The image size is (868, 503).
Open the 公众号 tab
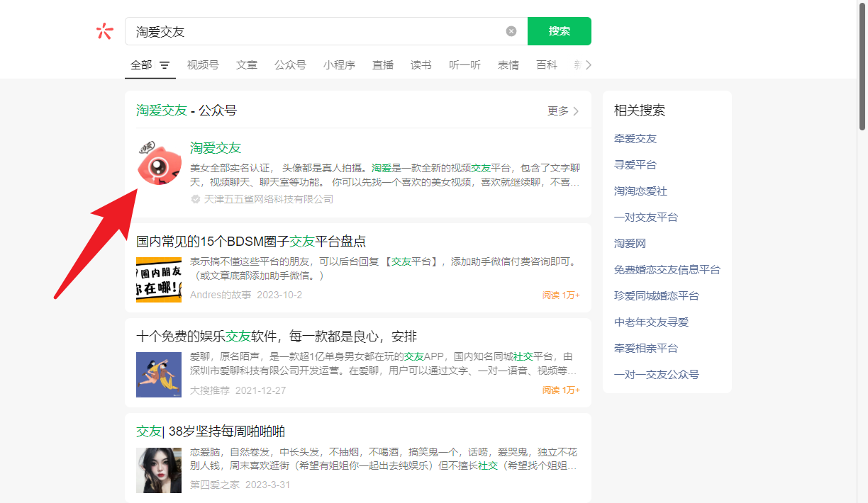point(291,64)
